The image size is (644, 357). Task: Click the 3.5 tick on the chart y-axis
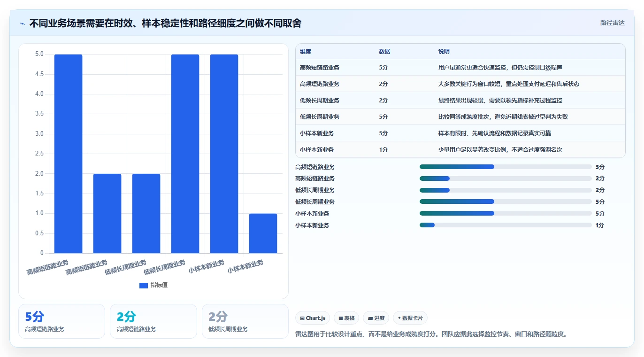[x=39, y=114]
